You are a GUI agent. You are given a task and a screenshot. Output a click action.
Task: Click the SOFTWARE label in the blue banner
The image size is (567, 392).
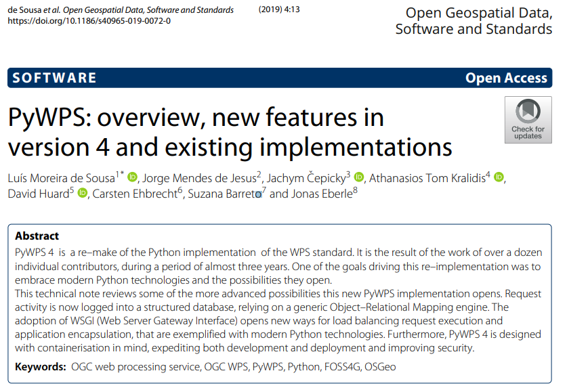[55, 78]
